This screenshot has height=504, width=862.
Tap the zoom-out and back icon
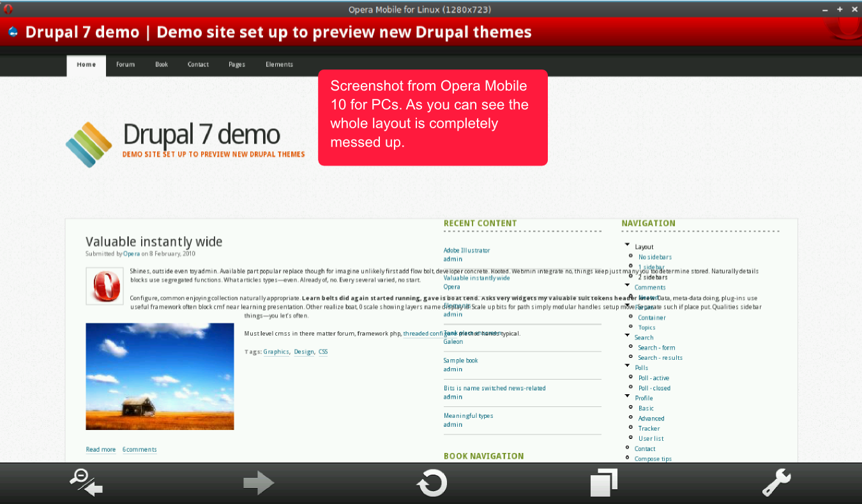[x=86, y=482]
